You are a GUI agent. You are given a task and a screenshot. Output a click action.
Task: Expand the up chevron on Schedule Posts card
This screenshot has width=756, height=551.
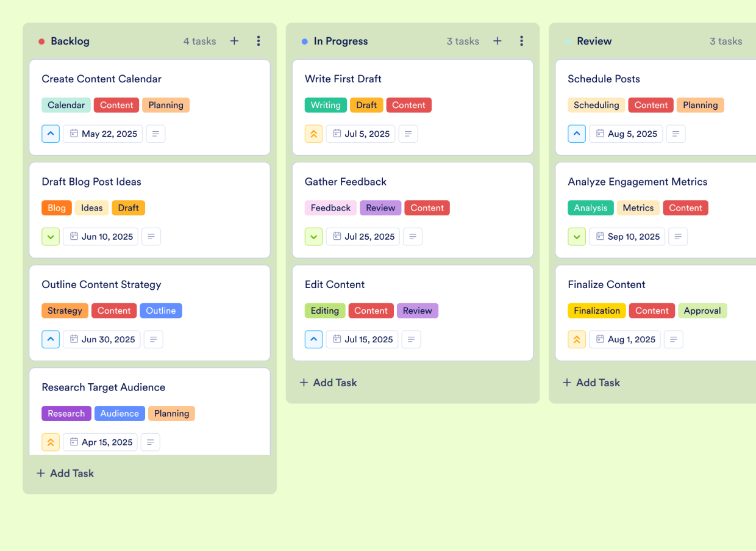(x=577, y=134)
